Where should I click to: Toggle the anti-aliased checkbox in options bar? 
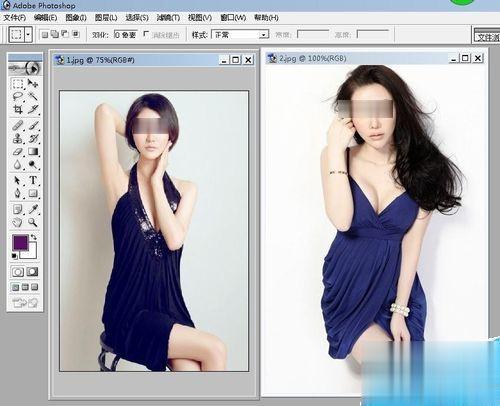[146, 34]
